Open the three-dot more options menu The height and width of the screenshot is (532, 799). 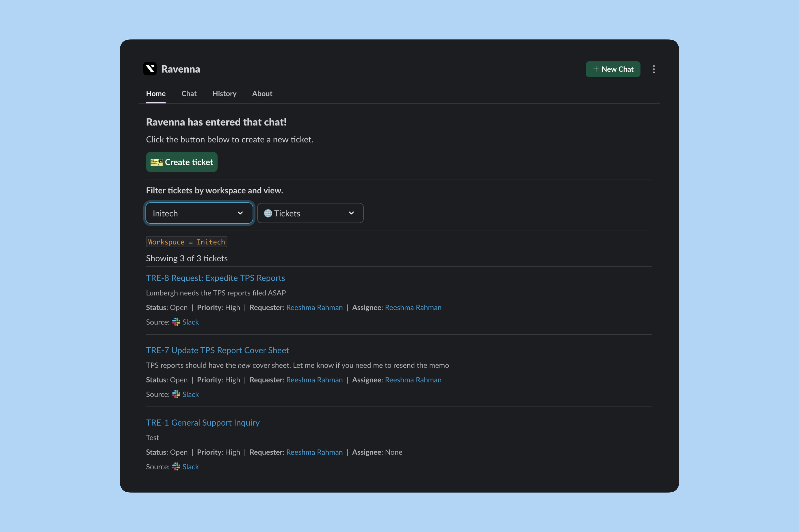[x=654, y=69]
